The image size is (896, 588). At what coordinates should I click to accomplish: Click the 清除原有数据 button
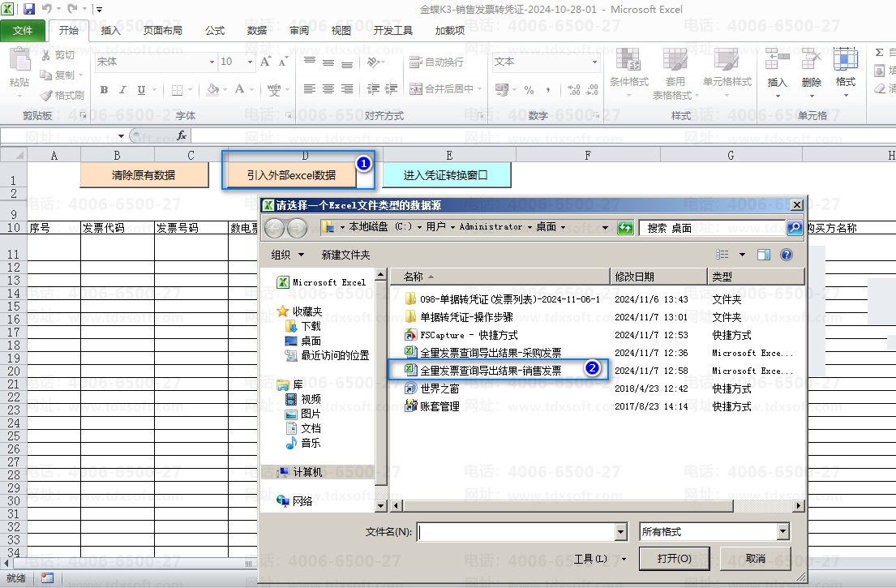click(144, 175)
